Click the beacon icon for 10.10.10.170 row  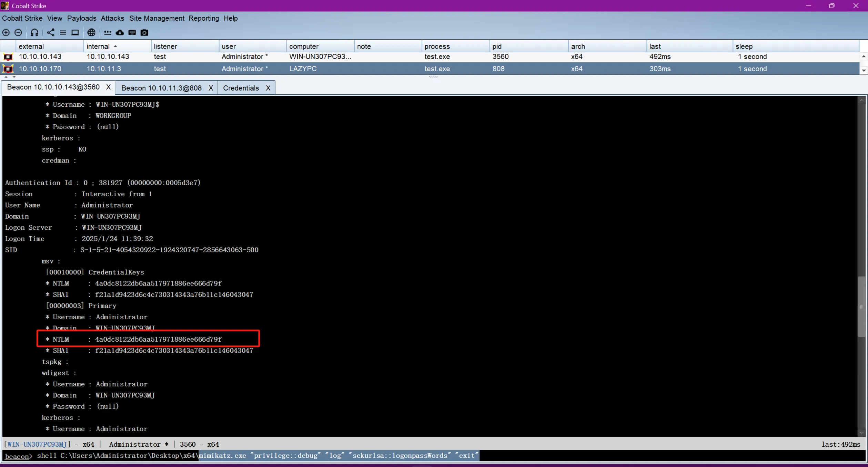click(x=8, y=69)
